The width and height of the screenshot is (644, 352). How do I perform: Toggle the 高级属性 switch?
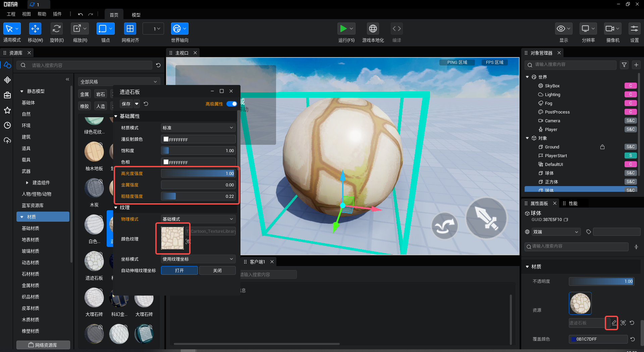pyautogui.click(x=231, y=104)
